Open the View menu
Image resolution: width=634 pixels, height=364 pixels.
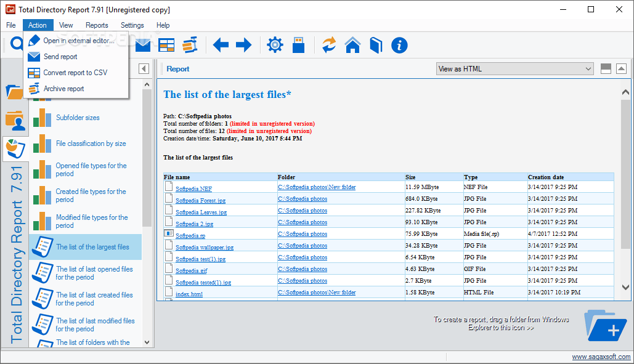(x=65, y=25)
